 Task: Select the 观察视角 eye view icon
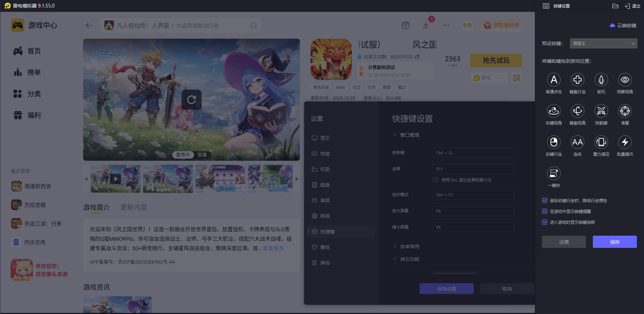tap(625, 80)
